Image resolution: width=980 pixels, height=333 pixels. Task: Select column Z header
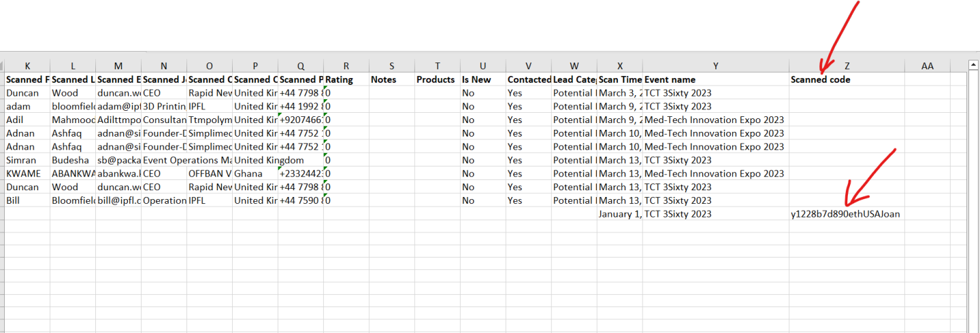[847, 66]
